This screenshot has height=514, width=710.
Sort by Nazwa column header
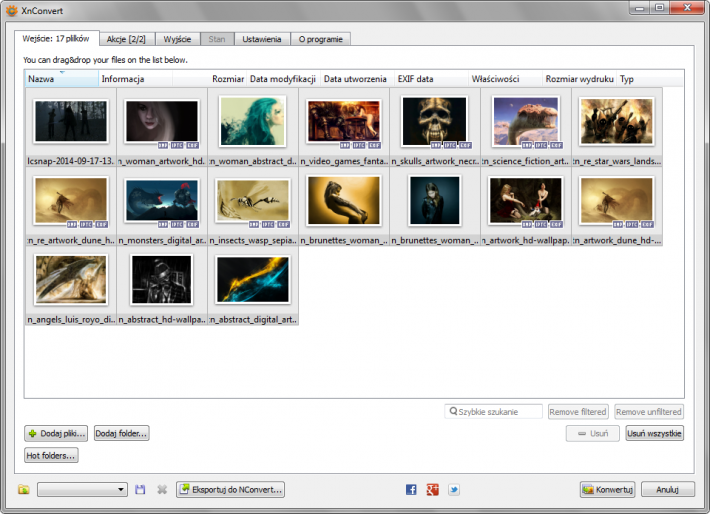click(61, 79)
